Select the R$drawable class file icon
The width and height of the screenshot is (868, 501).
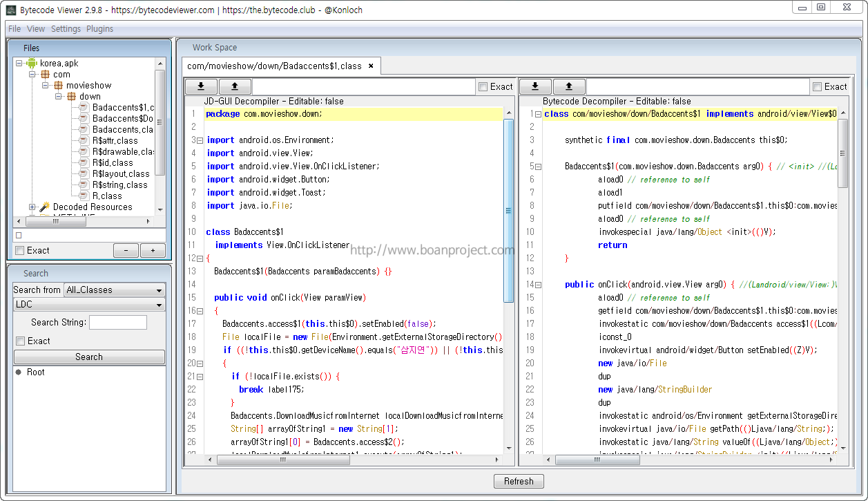click(x=84, y=151)
